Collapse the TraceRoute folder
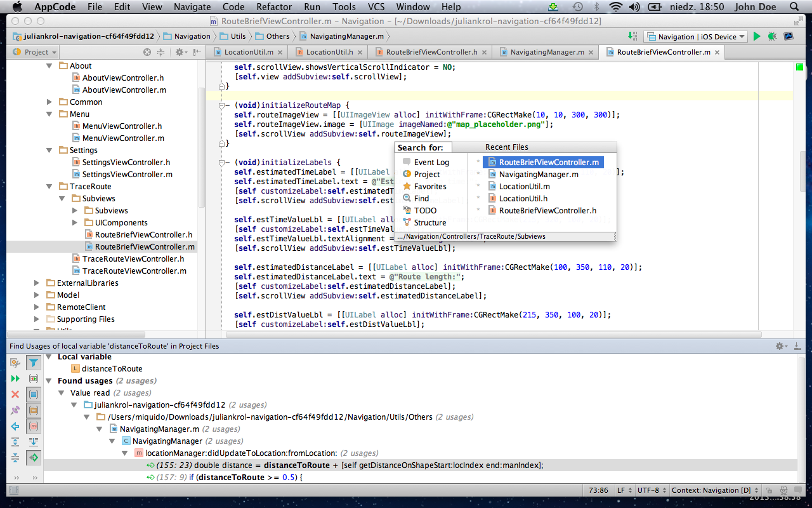812x508 pixels. point(49,187)
